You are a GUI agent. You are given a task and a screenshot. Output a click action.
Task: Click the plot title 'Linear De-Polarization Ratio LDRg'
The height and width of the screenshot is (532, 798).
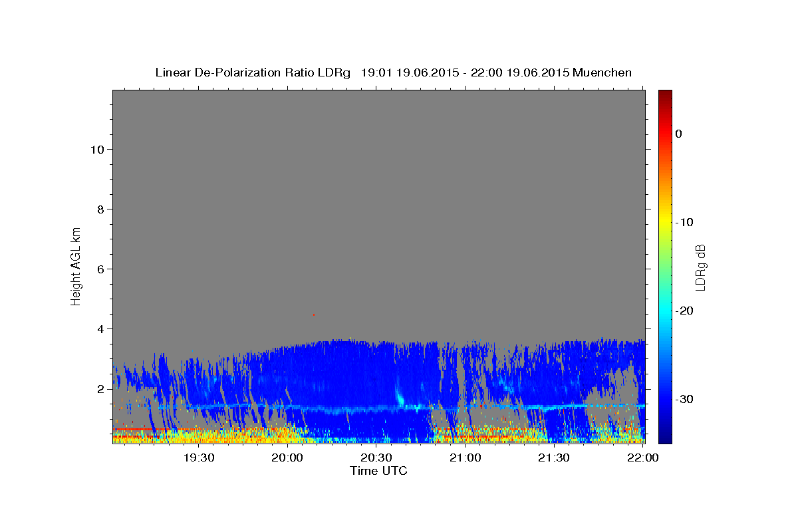(x=253, y=72)
